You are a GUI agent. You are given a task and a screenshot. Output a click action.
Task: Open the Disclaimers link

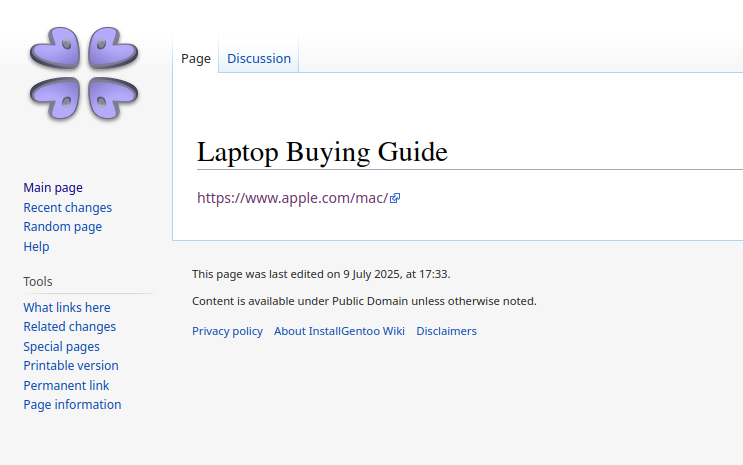[x=446, y=331]
